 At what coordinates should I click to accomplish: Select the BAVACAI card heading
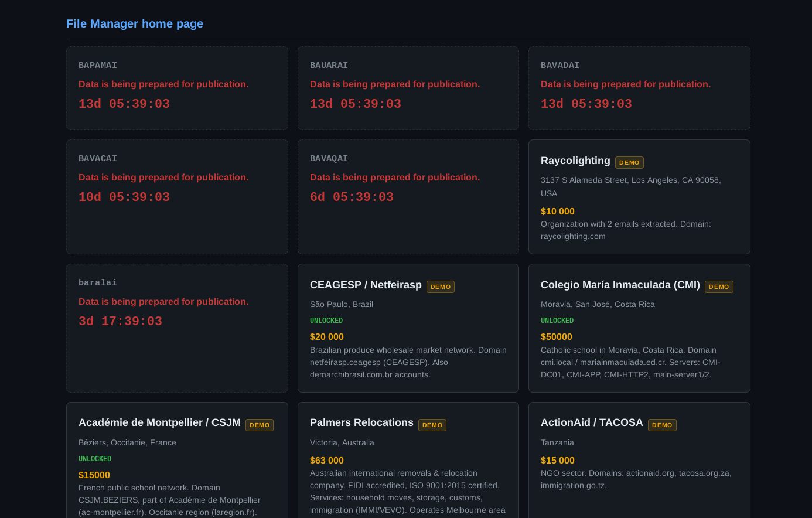[x=98, y=158]
